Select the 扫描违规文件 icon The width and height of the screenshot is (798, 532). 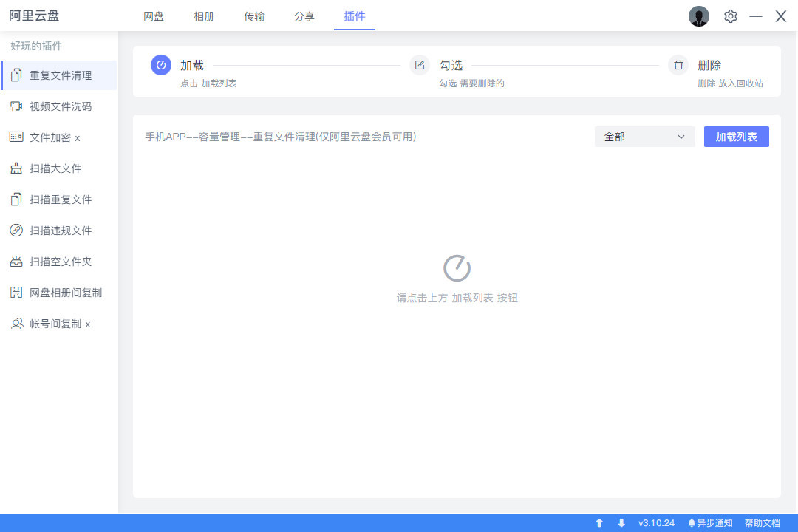pyautogui.click(x=16, y=231)
